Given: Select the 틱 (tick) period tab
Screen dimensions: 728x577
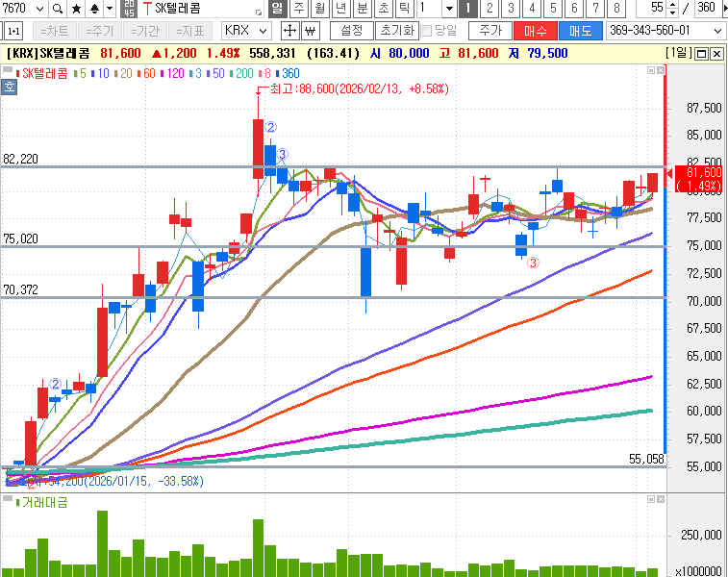Looking at the screenshot, I should click(405, 9).
